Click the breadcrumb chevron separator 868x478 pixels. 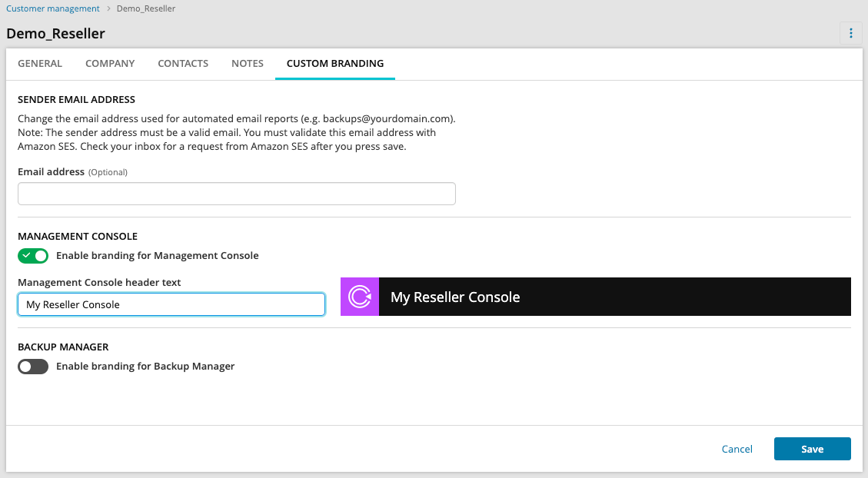tap(108, 8)
